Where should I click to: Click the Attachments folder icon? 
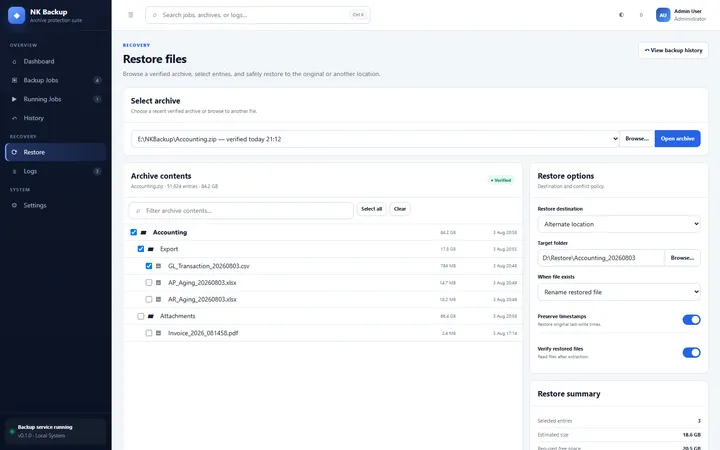151,316
